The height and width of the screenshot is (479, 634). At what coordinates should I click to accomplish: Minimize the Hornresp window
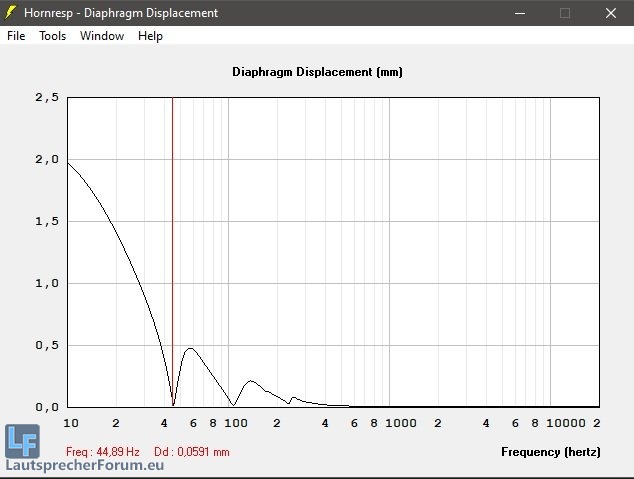click(519, 13)
